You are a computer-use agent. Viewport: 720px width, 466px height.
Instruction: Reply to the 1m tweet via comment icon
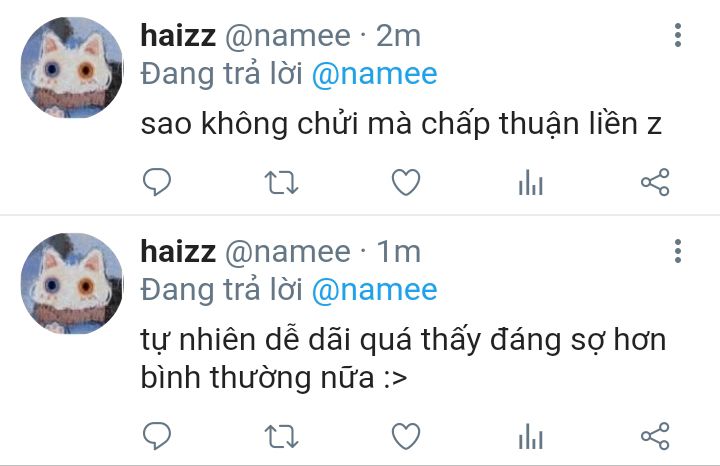point(157,435)
